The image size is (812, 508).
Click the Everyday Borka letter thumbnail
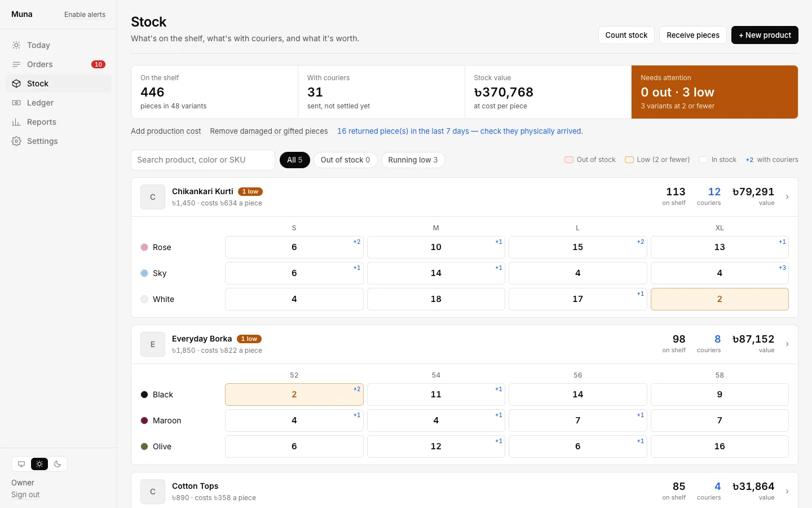pos(153,344)
